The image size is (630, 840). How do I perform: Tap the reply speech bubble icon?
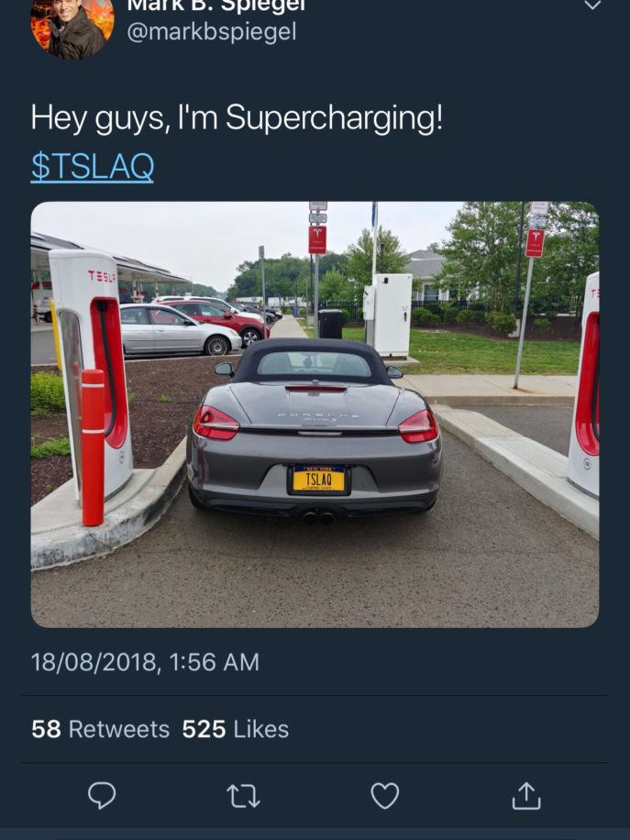pos(102,795)
